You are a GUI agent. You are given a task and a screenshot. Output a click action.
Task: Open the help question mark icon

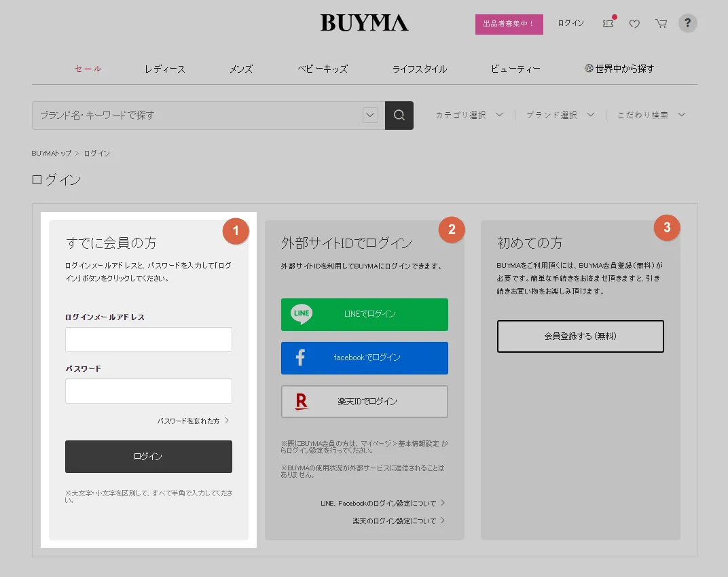coord(688,22)
